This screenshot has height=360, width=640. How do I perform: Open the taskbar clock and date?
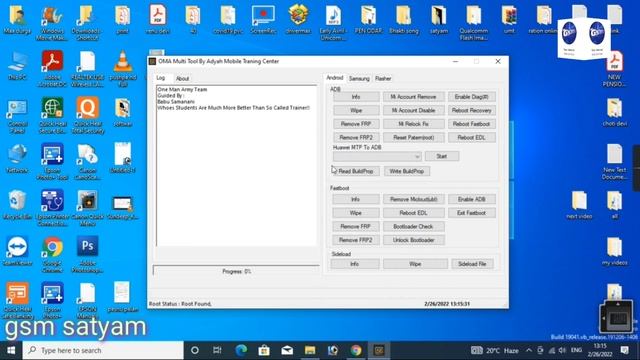tap(600, 350)
